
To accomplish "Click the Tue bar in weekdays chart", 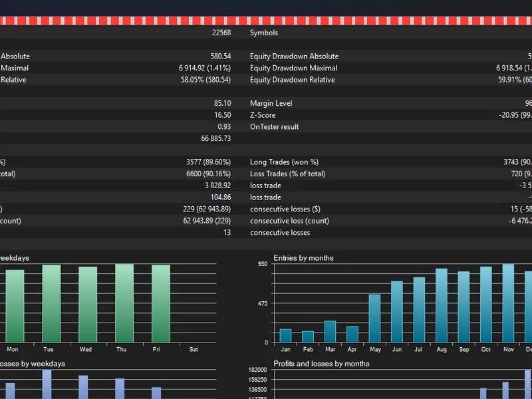I will click(52, 304).
